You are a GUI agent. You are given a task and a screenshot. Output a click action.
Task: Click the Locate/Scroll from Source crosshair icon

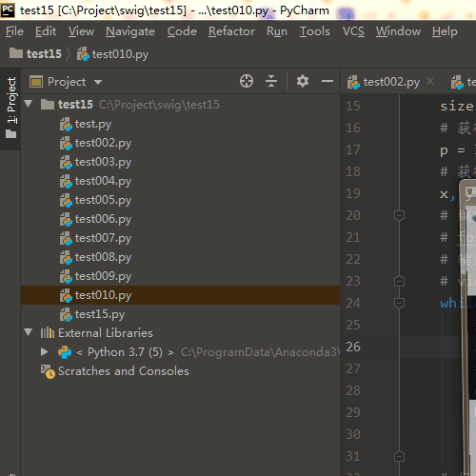(x=247, y=81)
